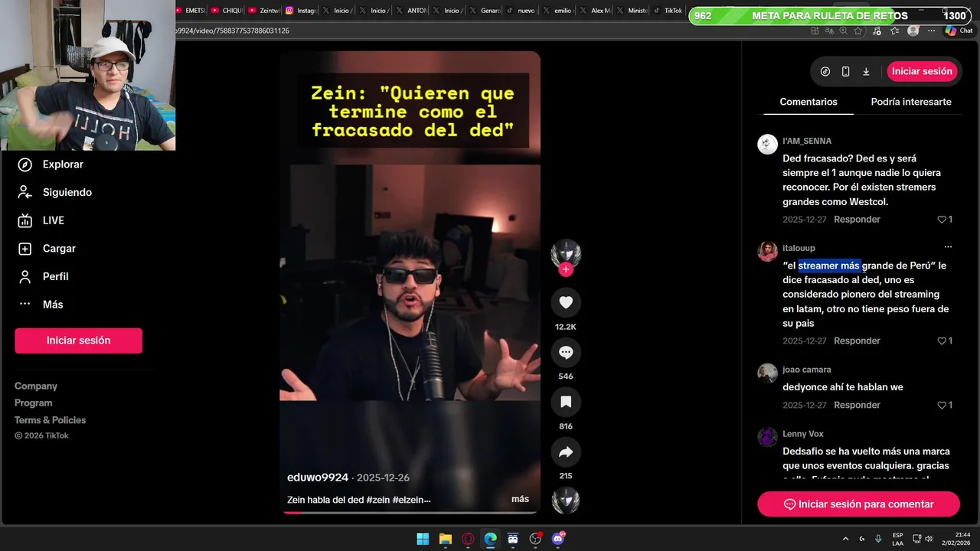This screenshot has width=980, height=551.
Task: Click Iniciar sesión in the left sidebar
Action: pos(78,341)
